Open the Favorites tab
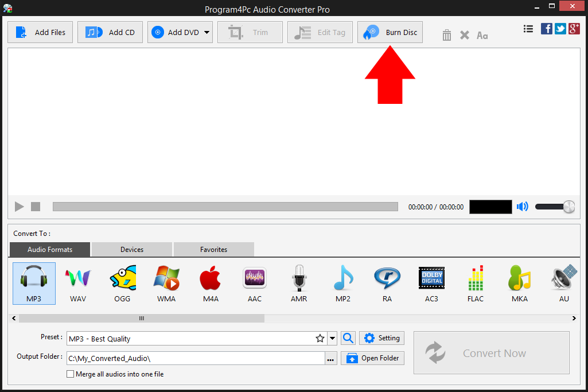This screenshot has width=588, height=392. click(x=213, y=249)
